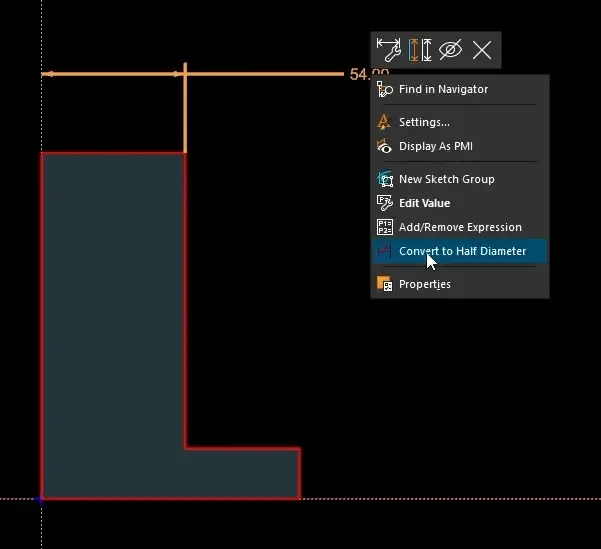Click Edit Value in the context menu
The height and width of the screenshot is (549, 601).
(x=460, y=203)
